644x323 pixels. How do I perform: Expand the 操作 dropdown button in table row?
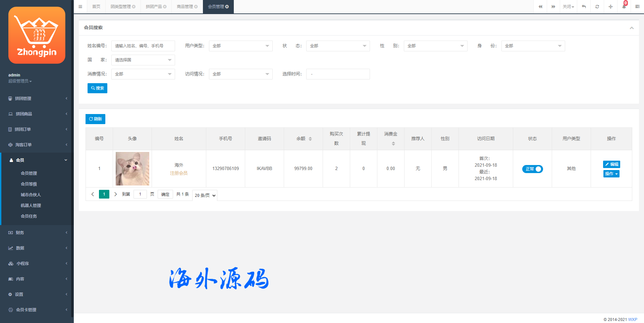tap(611, 174)
